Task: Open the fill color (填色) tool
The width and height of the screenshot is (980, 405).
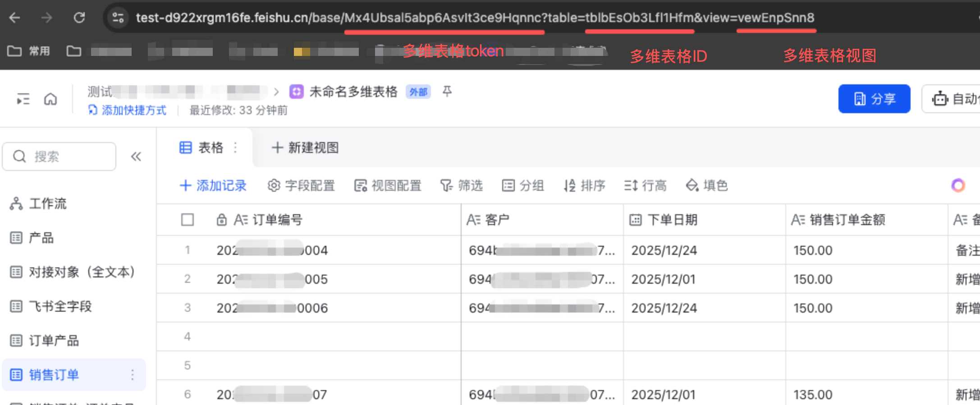Action: click(x=706, y=185)
